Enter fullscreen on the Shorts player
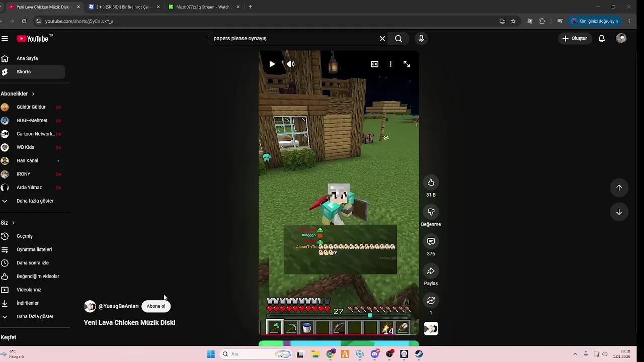The width and height of the screenshot is (644, 362). 407,64
